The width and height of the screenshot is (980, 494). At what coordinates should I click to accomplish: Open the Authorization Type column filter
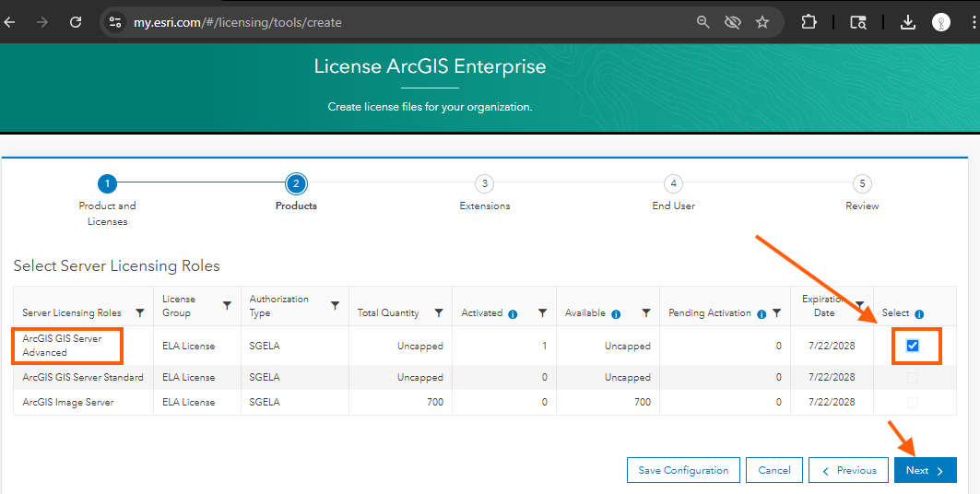335,305
